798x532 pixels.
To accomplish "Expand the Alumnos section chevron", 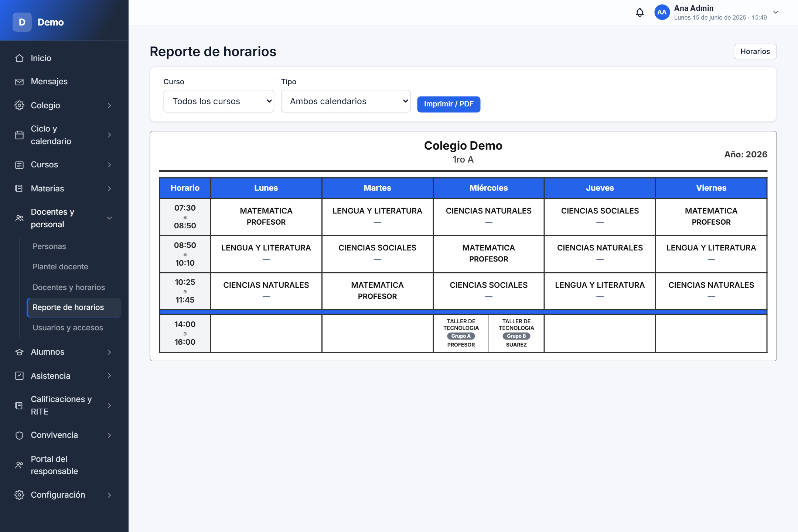I will [x=109, y=352].
